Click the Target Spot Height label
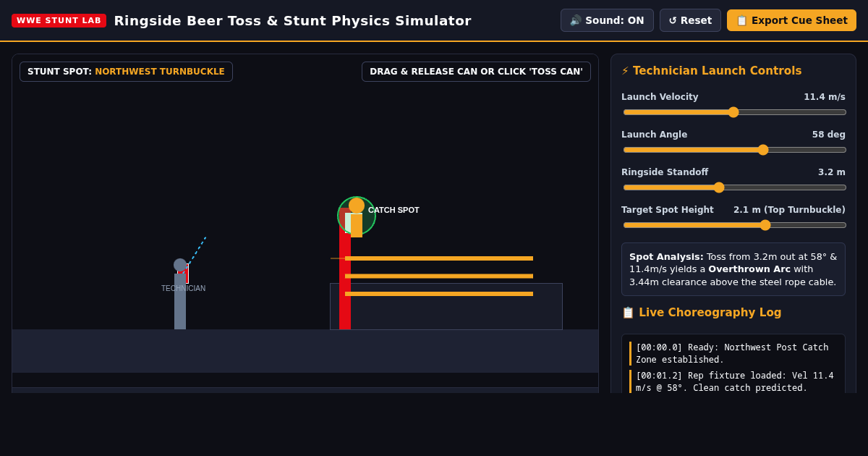This screenshot has height=456, width=868. click(667, 210)
